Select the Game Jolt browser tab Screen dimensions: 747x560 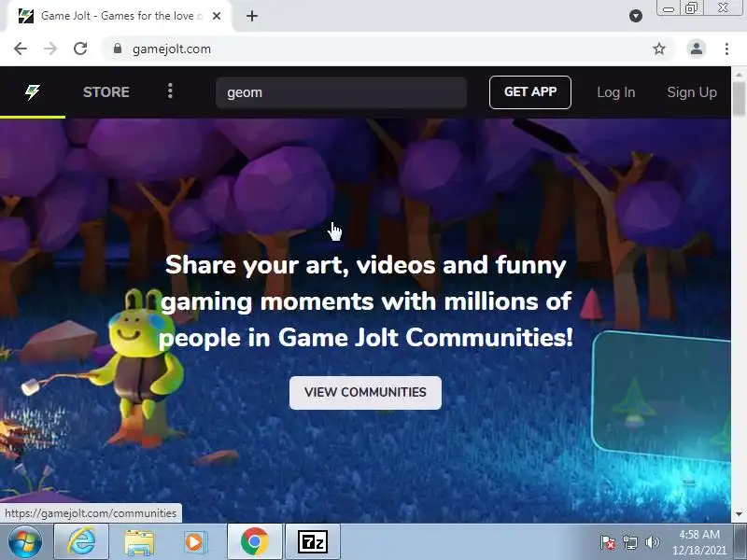click(x=120, y=16)
